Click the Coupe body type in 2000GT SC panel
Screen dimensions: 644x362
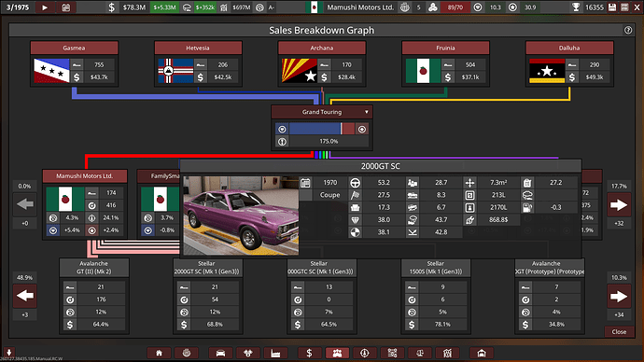(x=329, y=195)
